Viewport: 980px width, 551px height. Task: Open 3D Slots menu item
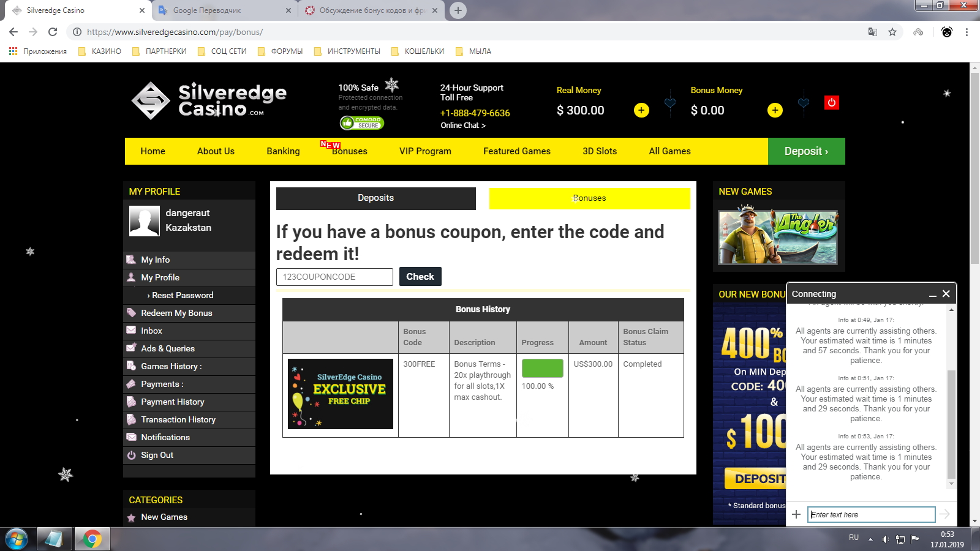coord(600,151)
